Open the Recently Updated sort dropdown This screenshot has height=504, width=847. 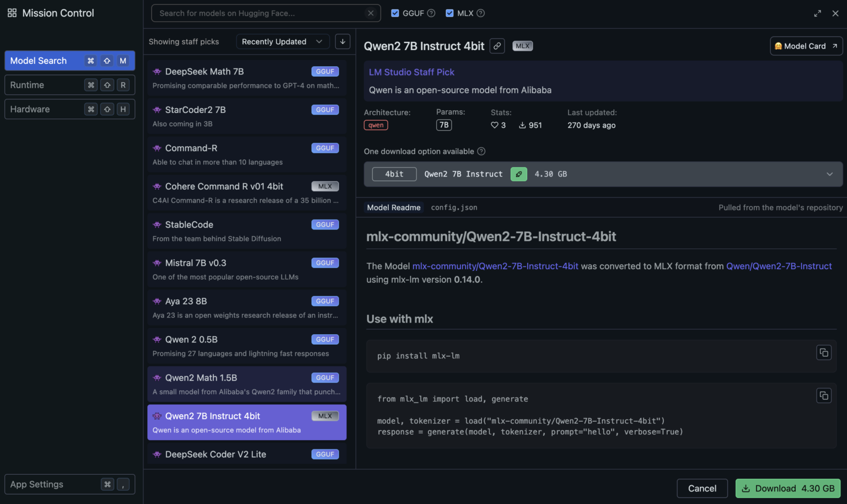coord(282,41)
